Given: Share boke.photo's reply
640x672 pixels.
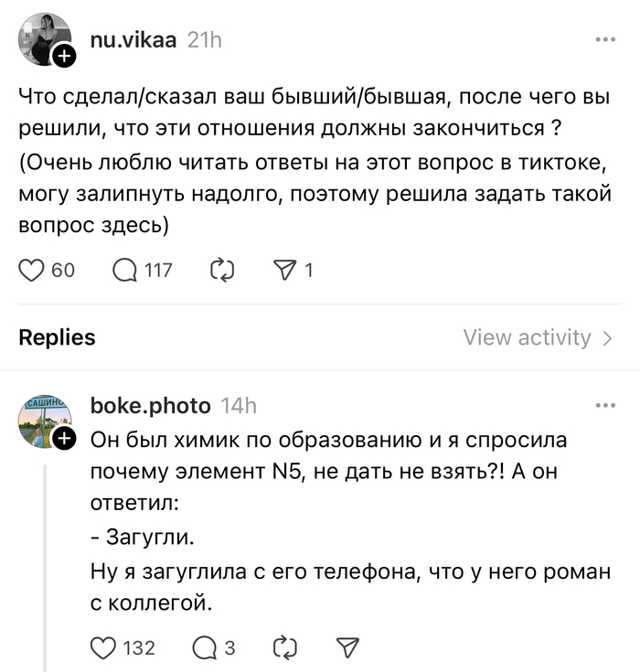Looking at the screenshot, I should [347, 647].
